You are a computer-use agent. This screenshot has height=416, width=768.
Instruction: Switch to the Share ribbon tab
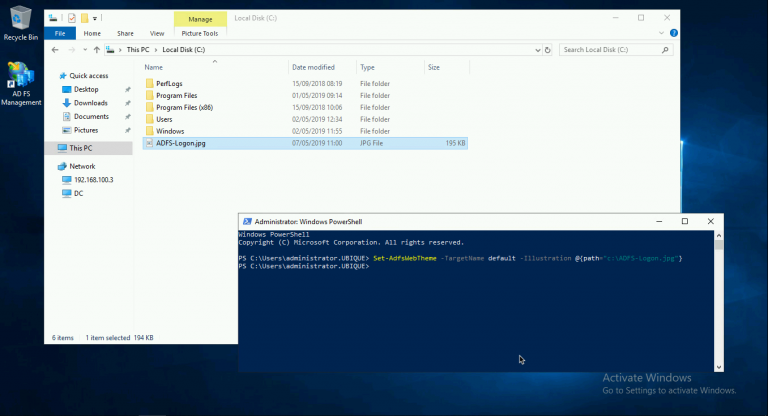[x=125, y=33]
